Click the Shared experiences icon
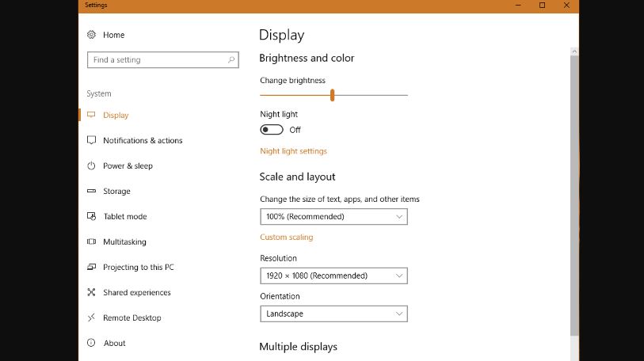The width and height of the screenshot is (644, 361). coord(91,292)
